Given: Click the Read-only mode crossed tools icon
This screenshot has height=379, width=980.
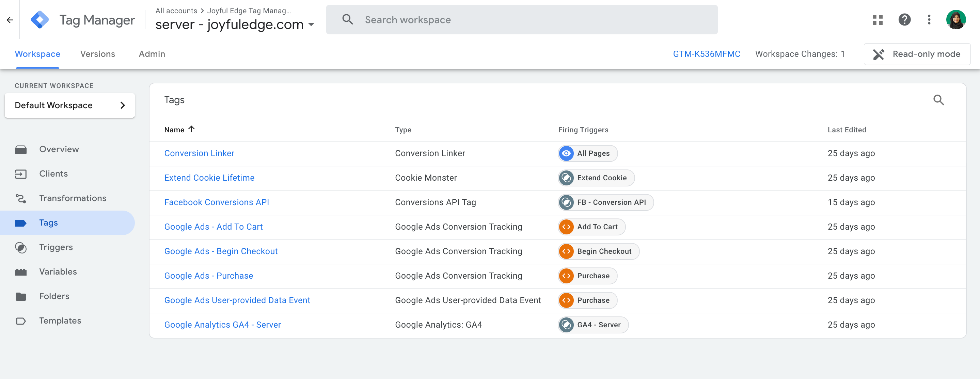Looking at the screenshot, I should 878,54.
